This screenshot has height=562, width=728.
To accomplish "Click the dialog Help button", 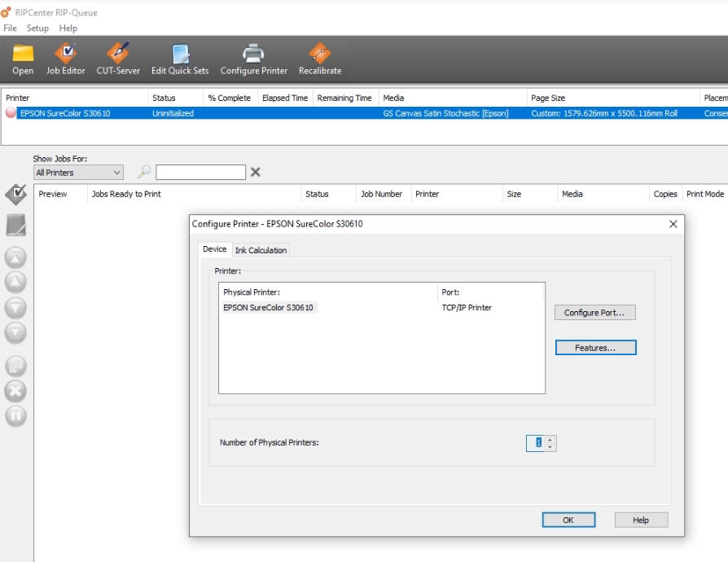I will coord(641,520).
